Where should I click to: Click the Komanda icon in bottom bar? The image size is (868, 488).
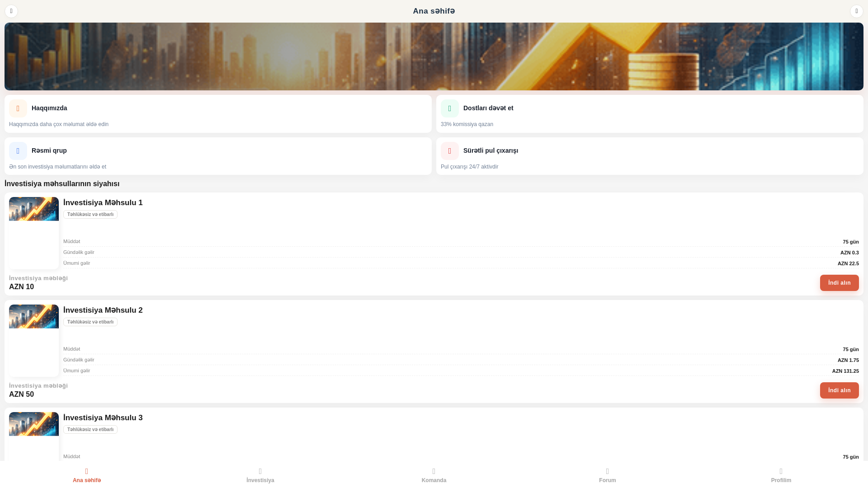coord(434,471)
